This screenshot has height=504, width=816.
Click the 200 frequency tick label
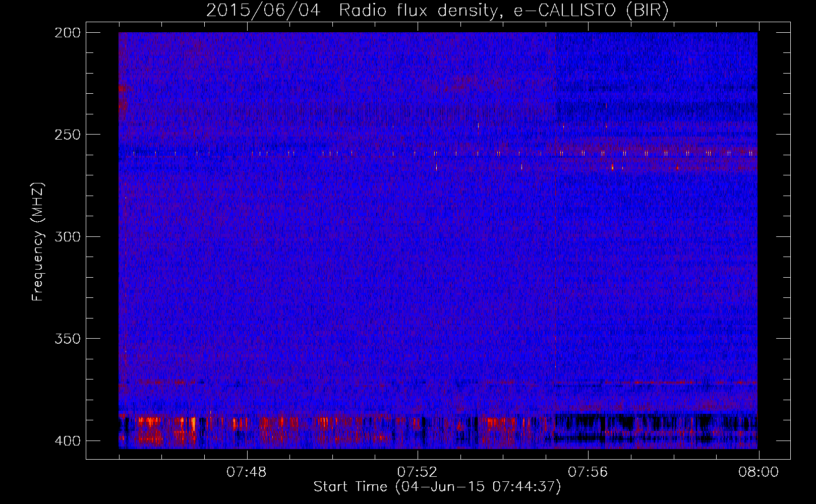pyautogui.click(x=68, y=33)
